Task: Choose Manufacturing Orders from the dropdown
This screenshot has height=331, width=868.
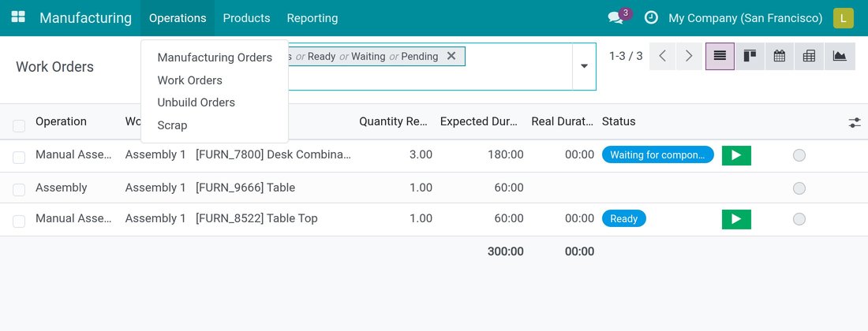Action: [215, 58]
